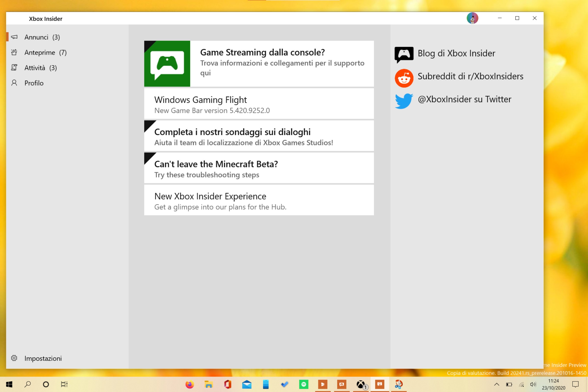Click the megaphone icon next to Annunci

pyautogui.click(x=14, y=37)
